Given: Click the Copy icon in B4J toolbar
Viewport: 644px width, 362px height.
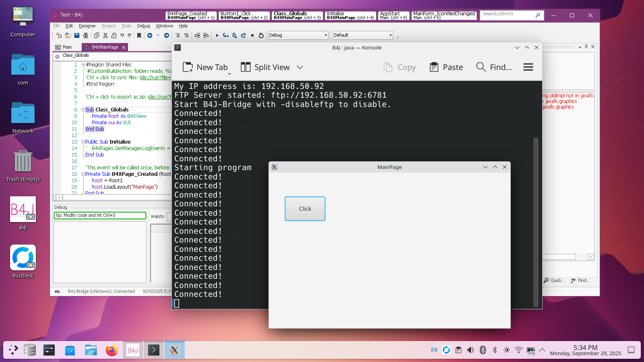Looking at the screenshot, I should [x=97, y=35].
